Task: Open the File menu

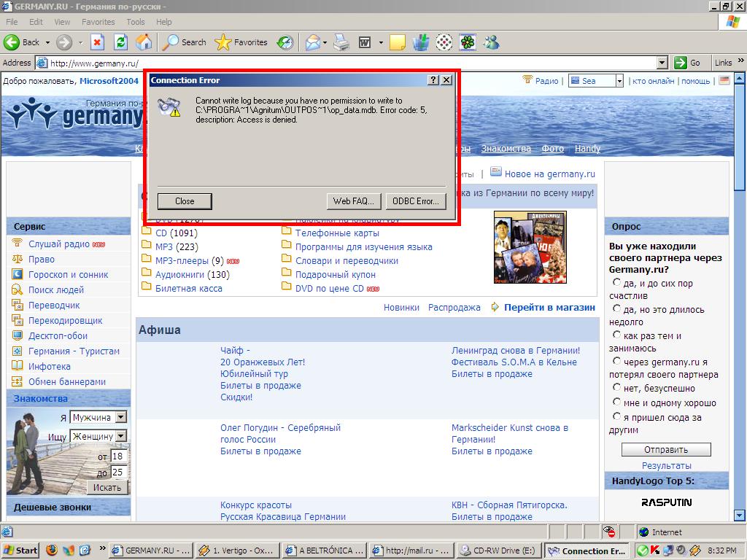Action: 12,22
